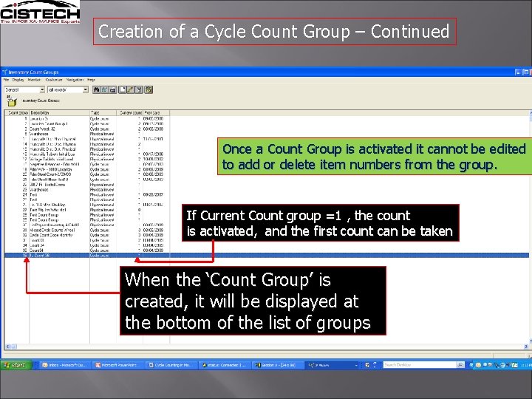Select the highlighted Count 36 row
532x399 pixels.
(x=267, y=255)
